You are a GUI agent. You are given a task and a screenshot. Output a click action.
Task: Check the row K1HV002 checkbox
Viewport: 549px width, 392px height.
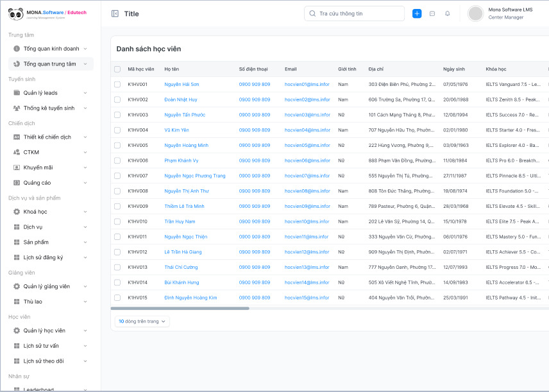pos(117,99)
